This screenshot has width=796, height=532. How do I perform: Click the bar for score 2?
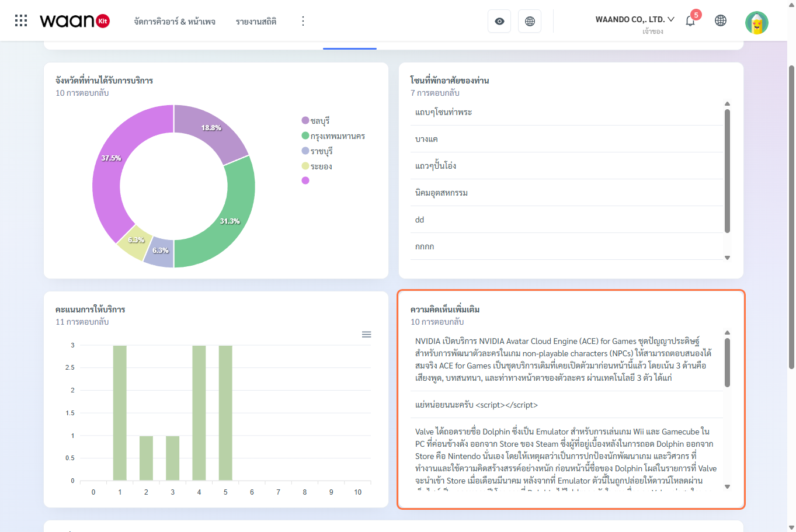(x=146, y=458)
